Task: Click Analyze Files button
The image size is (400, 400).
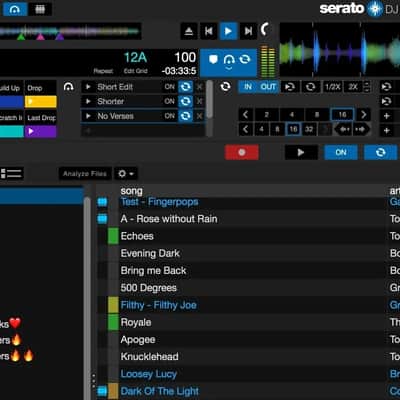Action: click(x=85, y=174)
